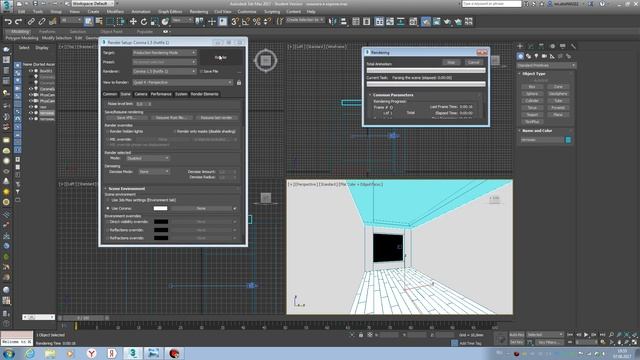Click the Undo arrow in main toolbar
The image size is (640, 360).
tap(8, 22)
